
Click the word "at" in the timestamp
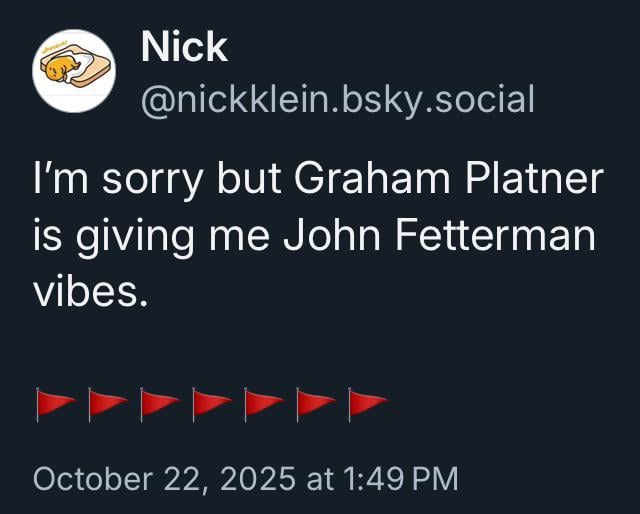point(319,478)
